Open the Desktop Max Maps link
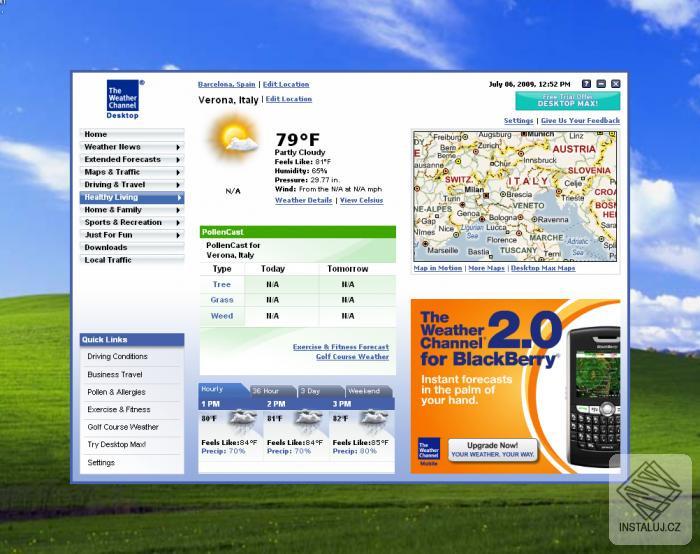Screen dimensions: 700x554 [x=543, y=268]
